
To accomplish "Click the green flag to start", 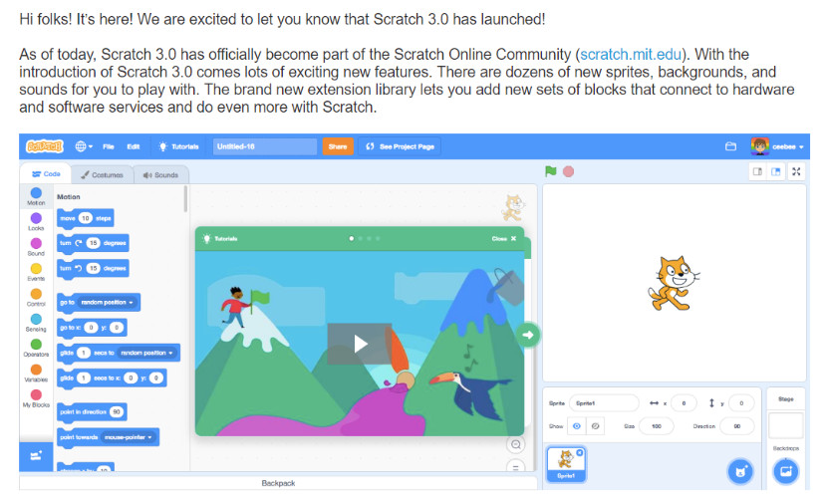I will [551, 171].
